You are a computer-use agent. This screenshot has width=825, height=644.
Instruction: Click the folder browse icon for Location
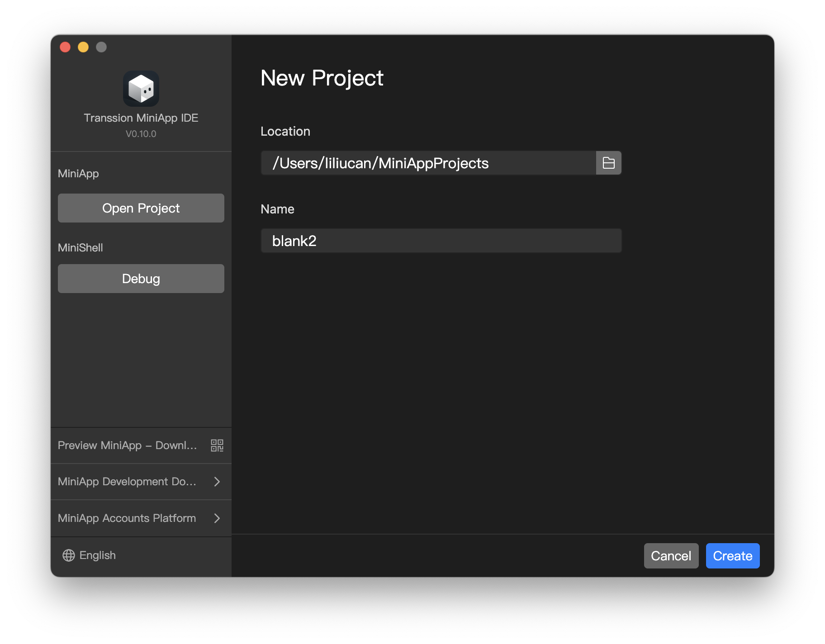pyautogui.click(x=608, y=163)
